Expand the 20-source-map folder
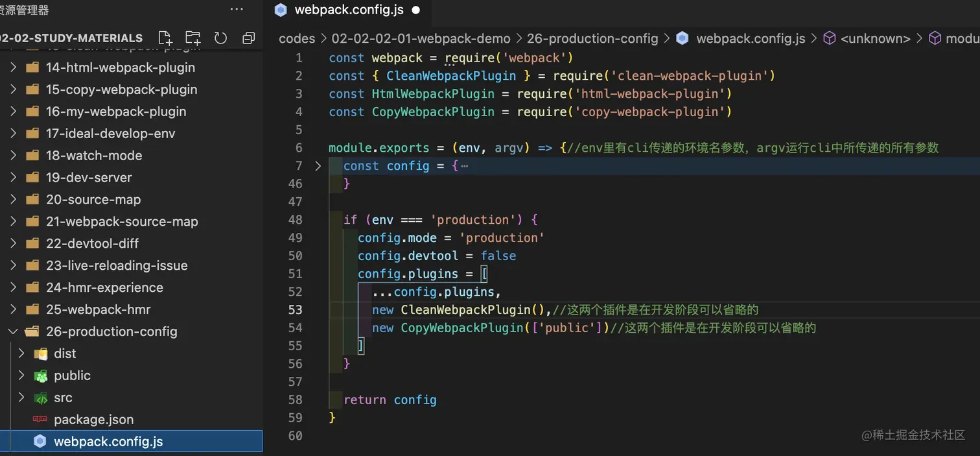Image resolution: width=980 pixels, height=456 pixels. tap(13, 200)
